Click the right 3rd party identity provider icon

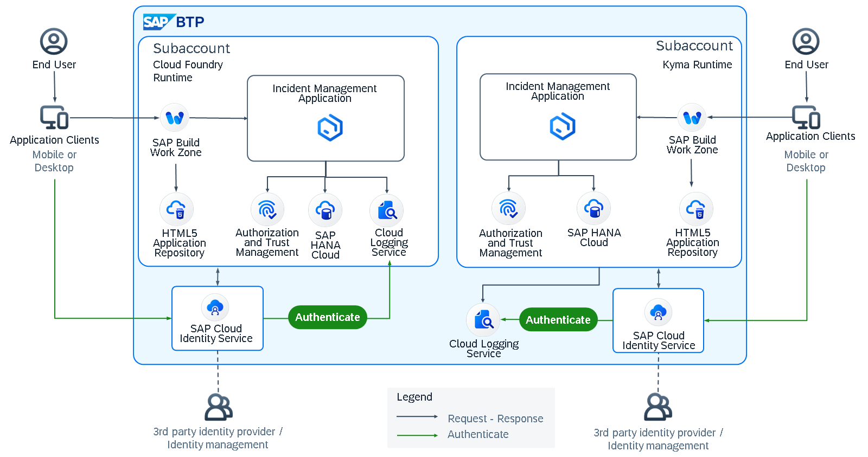(658, 408)
